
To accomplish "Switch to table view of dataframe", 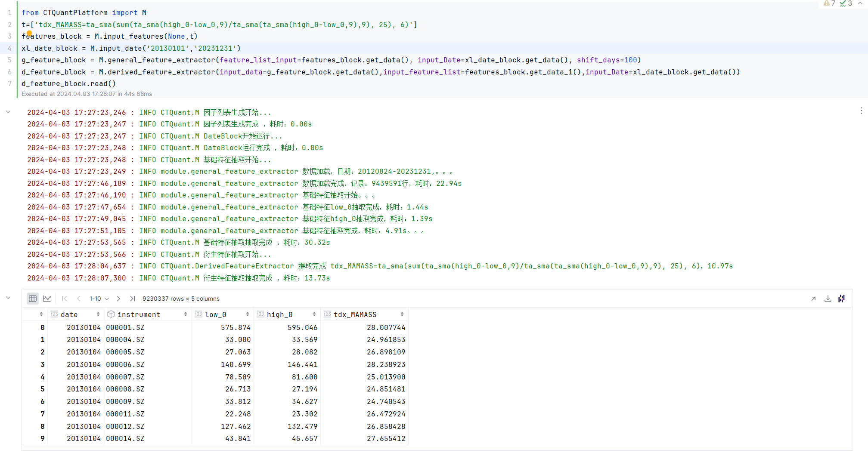I will tap(33, 299).
